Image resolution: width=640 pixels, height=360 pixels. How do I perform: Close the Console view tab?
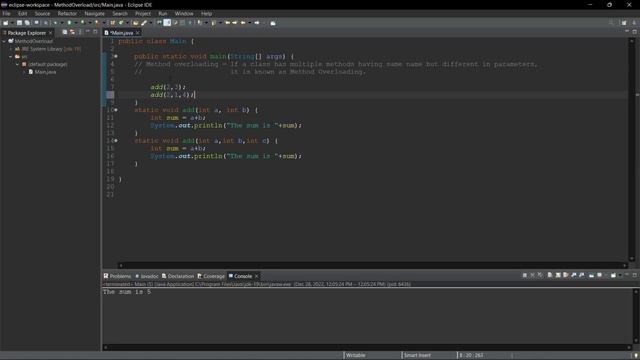(257, 276)
